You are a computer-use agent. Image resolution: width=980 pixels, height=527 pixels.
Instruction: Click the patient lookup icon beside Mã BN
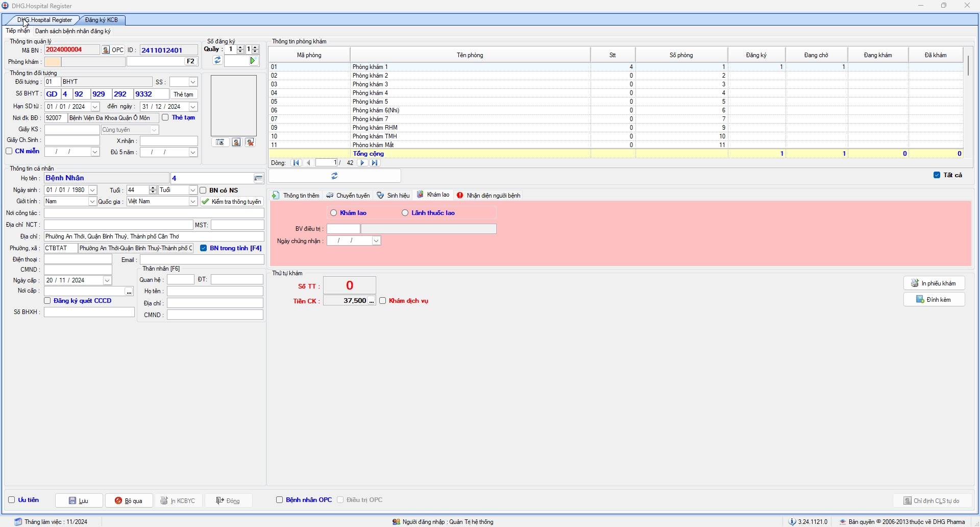coord(106,50)
